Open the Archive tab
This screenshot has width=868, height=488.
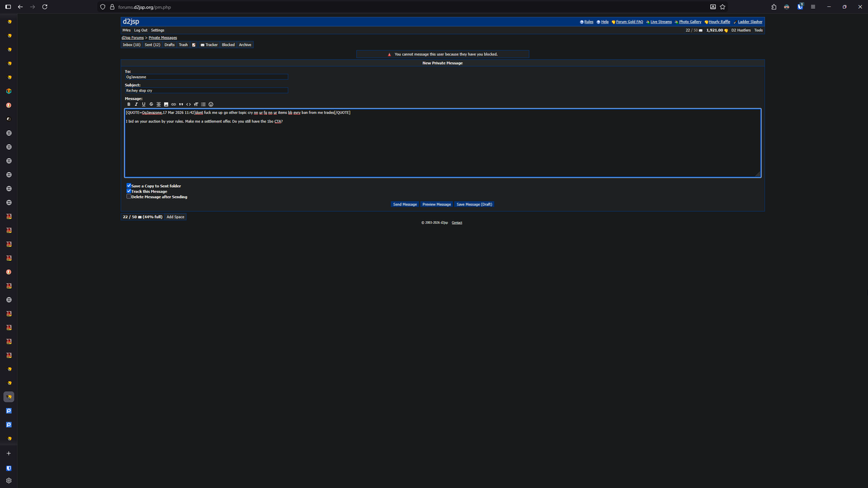coord(245,45)
